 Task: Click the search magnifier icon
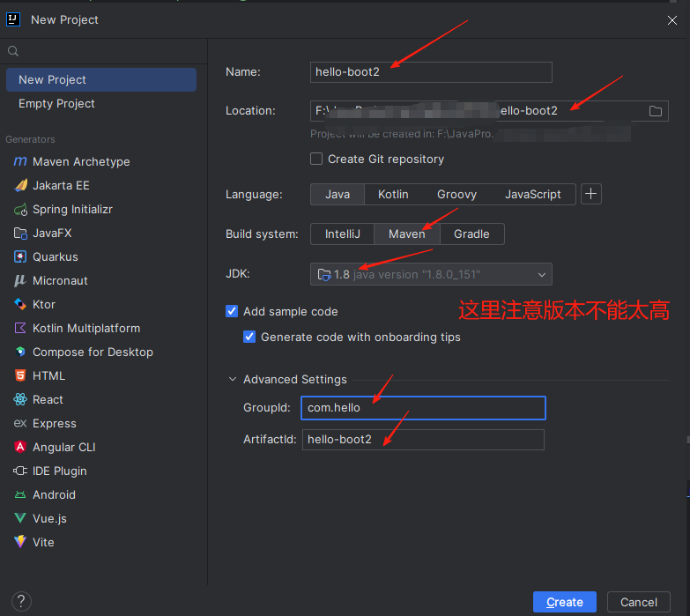(13, 51)
